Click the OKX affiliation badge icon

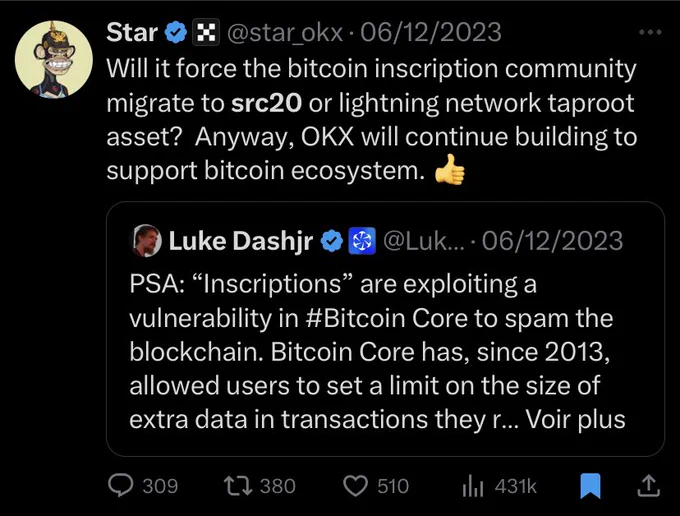(206, 33)
